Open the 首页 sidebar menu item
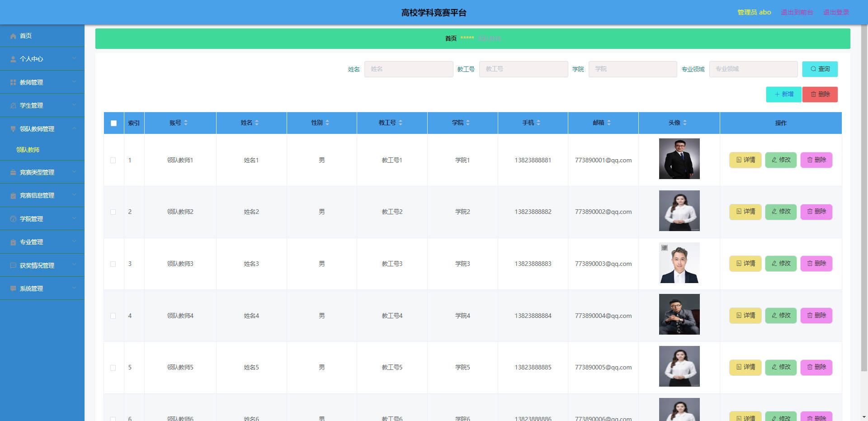The image size is (868, 421). click(x=42, y=36)
